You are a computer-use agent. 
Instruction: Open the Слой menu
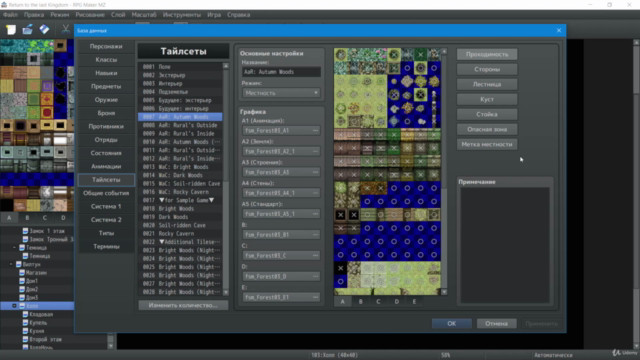point(118,15)
